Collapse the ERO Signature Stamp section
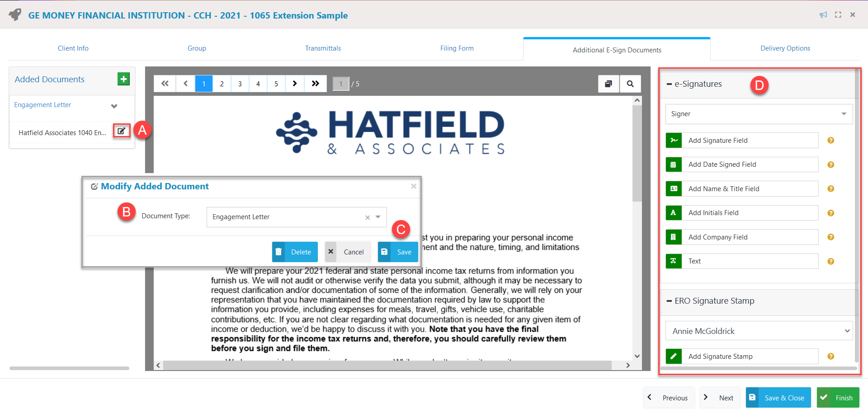 click(x=669, y=301)
